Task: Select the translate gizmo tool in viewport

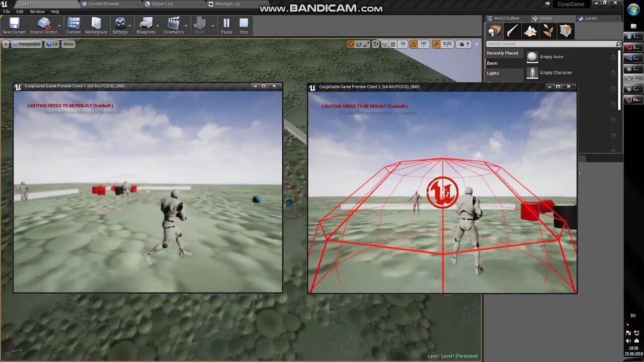Action: click(x=351, y=44)
